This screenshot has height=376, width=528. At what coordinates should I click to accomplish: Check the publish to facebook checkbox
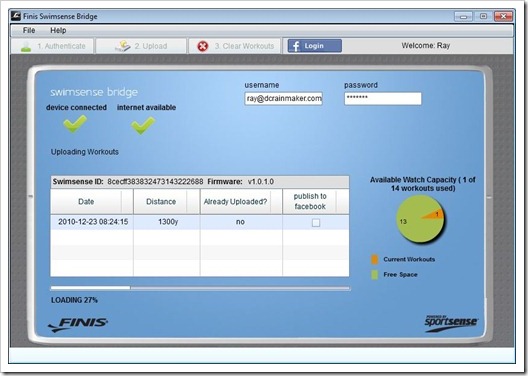pyautogui.click(x=316, y=223)
